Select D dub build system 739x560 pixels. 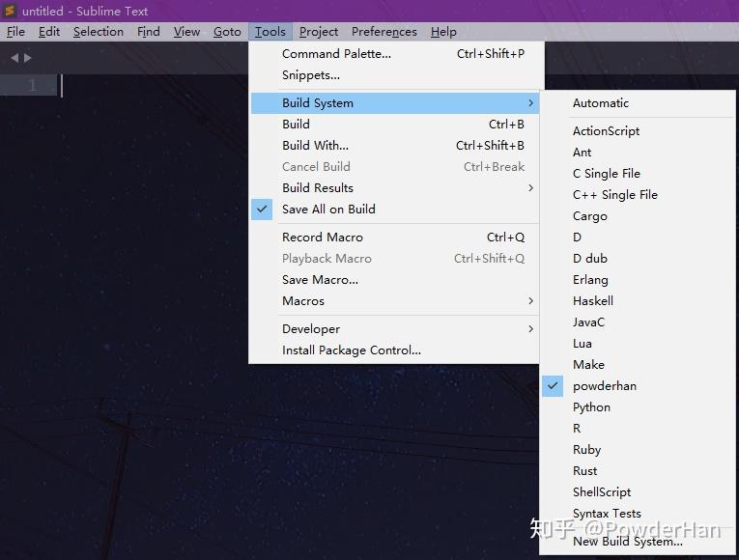tap(638, 259)
